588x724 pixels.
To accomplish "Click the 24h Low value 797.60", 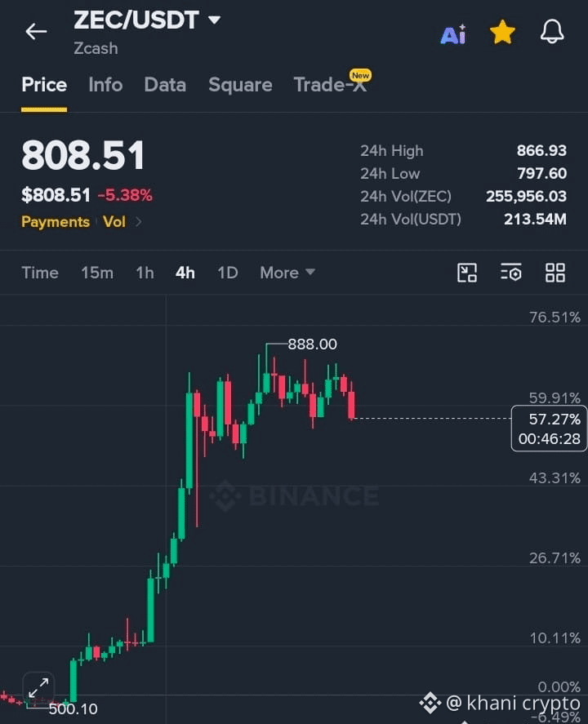I will (x=541, y=173).
